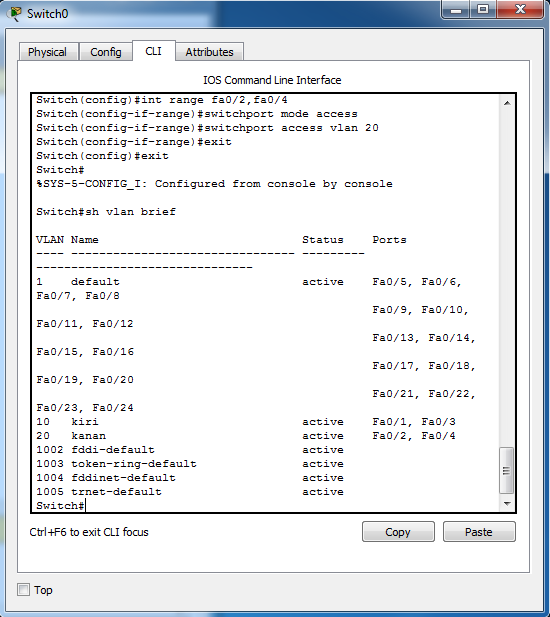
Task: Open the Attributes tab
Action: click(209, 52)
